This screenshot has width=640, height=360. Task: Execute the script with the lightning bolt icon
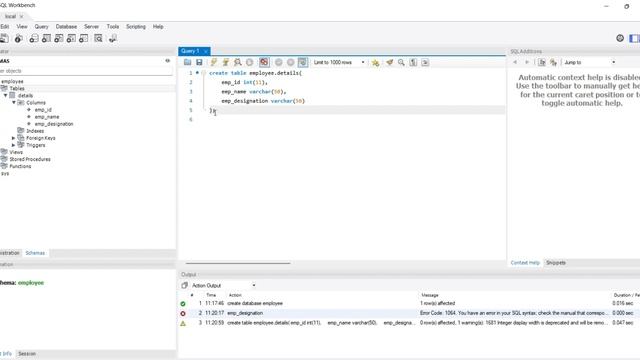(213, 62)
